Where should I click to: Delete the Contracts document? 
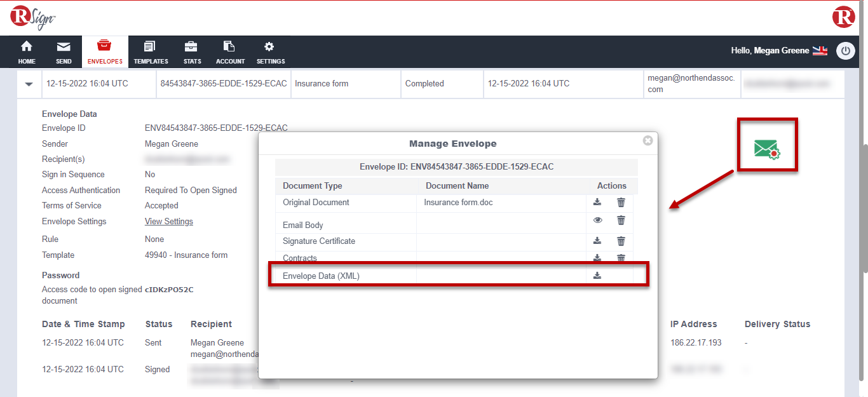pos(621,258)
